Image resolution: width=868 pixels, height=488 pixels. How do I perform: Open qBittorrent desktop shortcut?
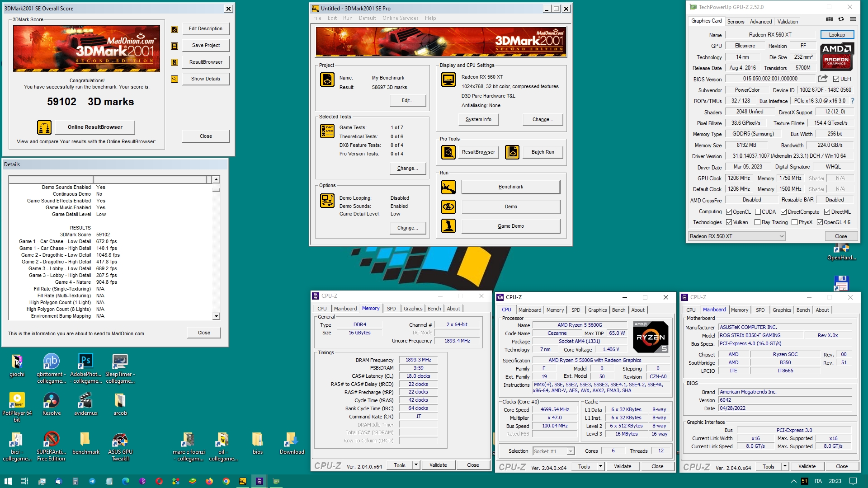click(x=52, y=369)
